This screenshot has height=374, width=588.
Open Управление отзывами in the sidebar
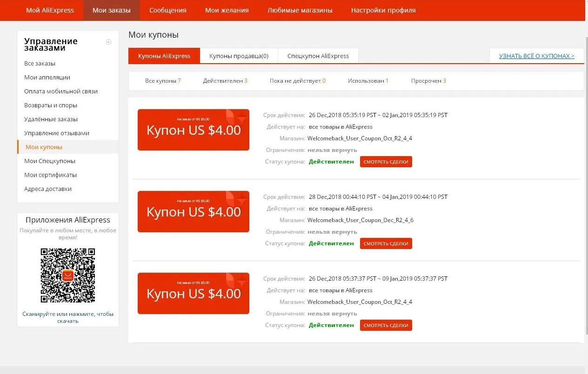tap(57, 133)
